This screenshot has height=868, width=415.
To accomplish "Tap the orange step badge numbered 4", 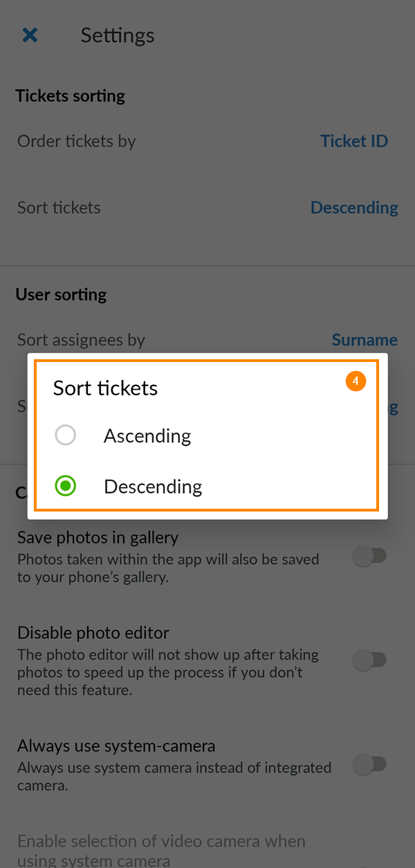I will coord(356,381).
